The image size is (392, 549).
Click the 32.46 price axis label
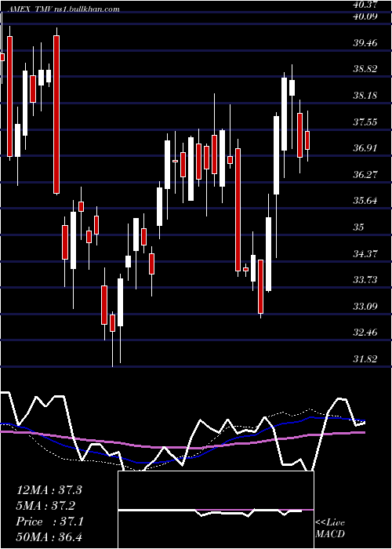point(365,333)
